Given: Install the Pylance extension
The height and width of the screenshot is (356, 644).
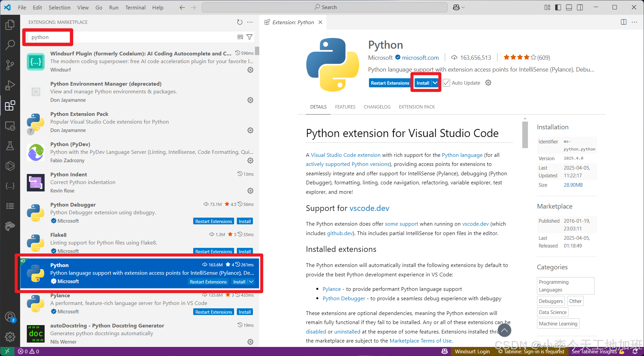Looking at the screenshot, I should pyautogui.click(x=245, y=312).
